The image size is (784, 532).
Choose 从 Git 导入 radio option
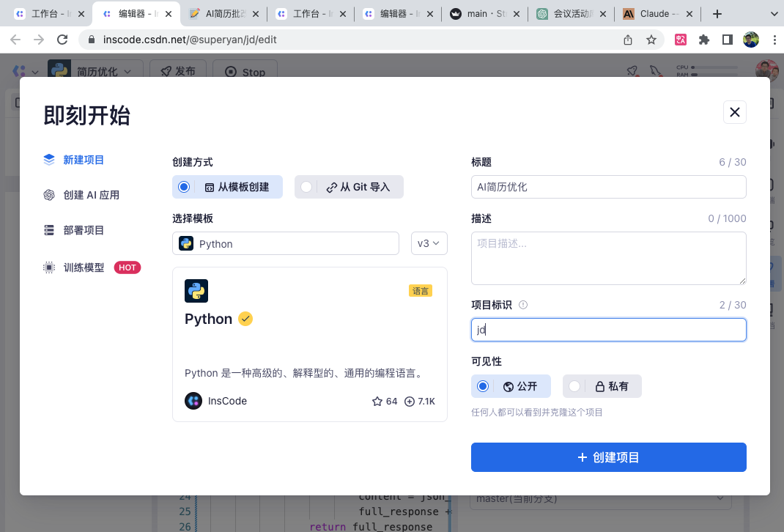[349, 187]
